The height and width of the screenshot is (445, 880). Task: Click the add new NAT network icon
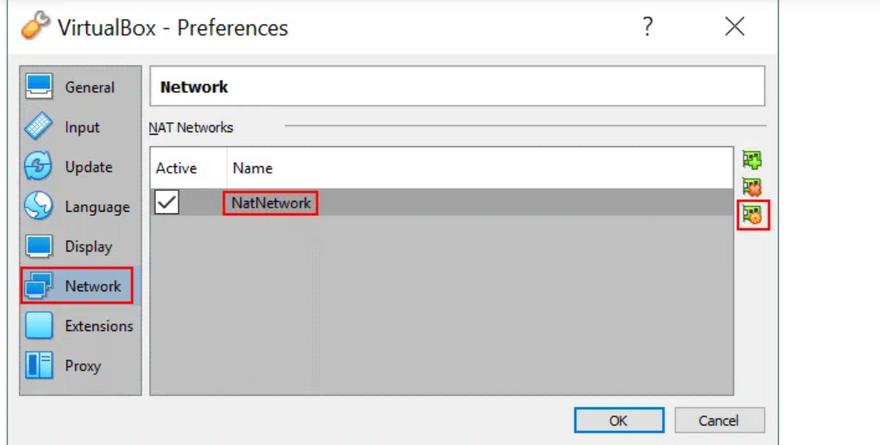752,160
